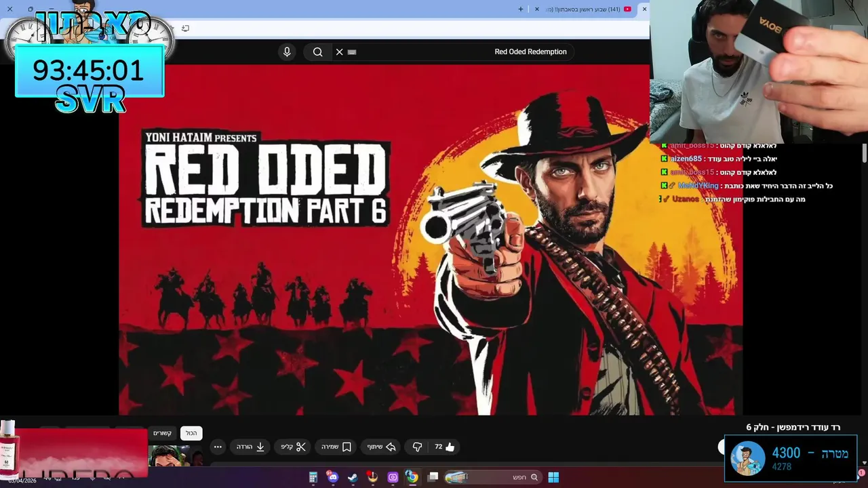Open the three-dots more actions menu
Image resolution: width=868 pixels, height=488 pixels.
[x=218, y=447]
